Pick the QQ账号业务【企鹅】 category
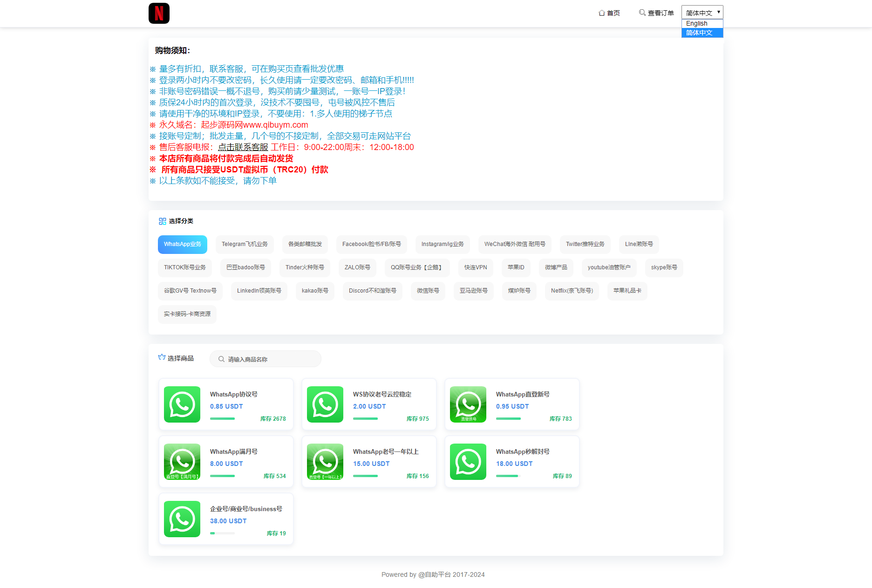 pyautogui.click(x=417, y=268)
